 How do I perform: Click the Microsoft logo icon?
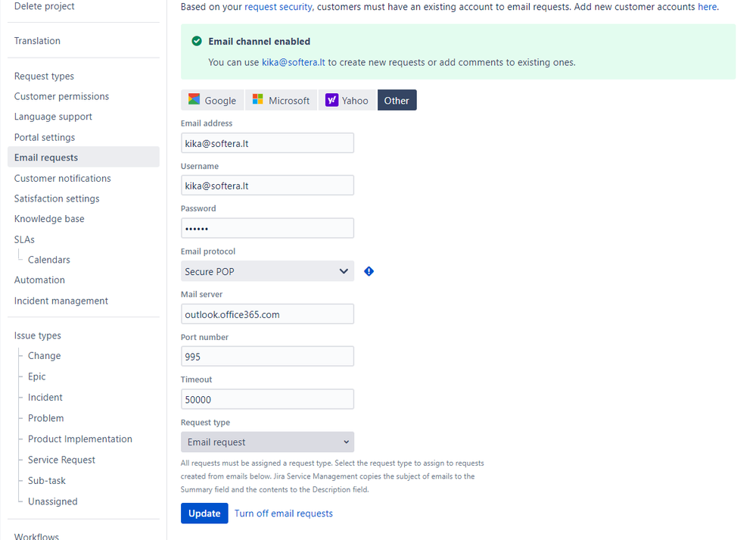258,99
